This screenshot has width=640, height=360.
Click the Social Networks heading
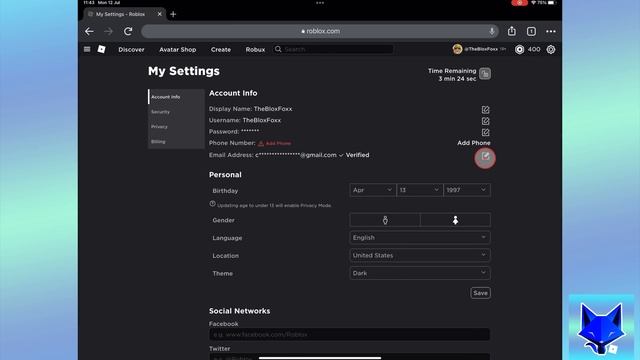point(240,311)
